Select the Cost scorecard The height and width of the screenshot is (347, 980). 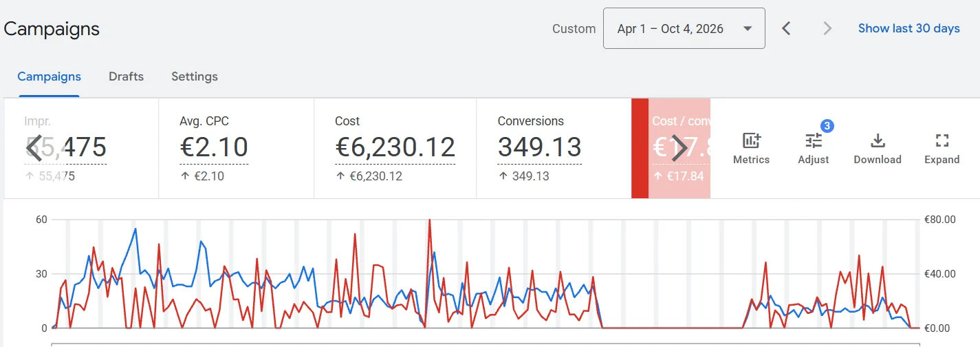(395, 149)
